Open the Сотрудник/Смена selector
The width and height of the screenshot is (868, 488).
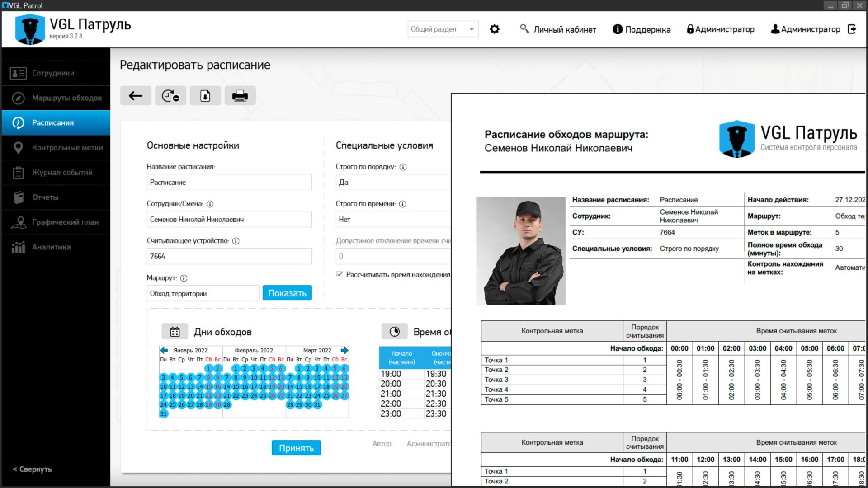[x=229, y=219]
